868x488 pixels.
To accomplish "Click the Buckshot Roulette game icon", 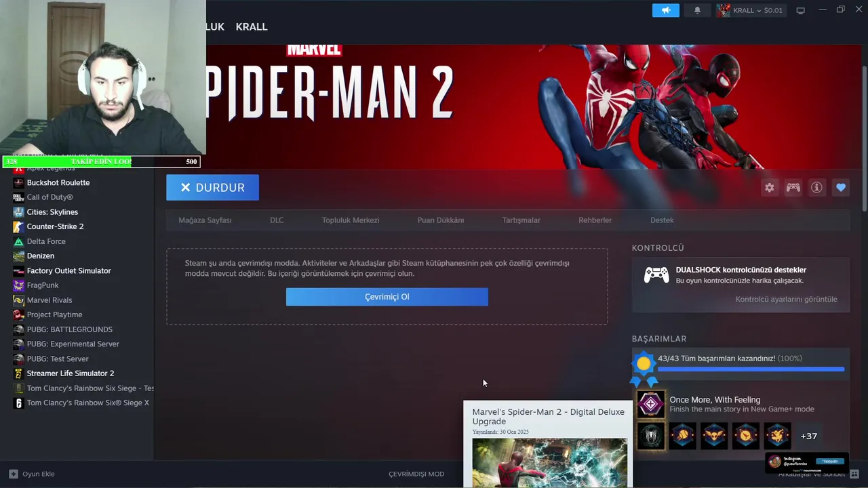I will coord(18,183).
